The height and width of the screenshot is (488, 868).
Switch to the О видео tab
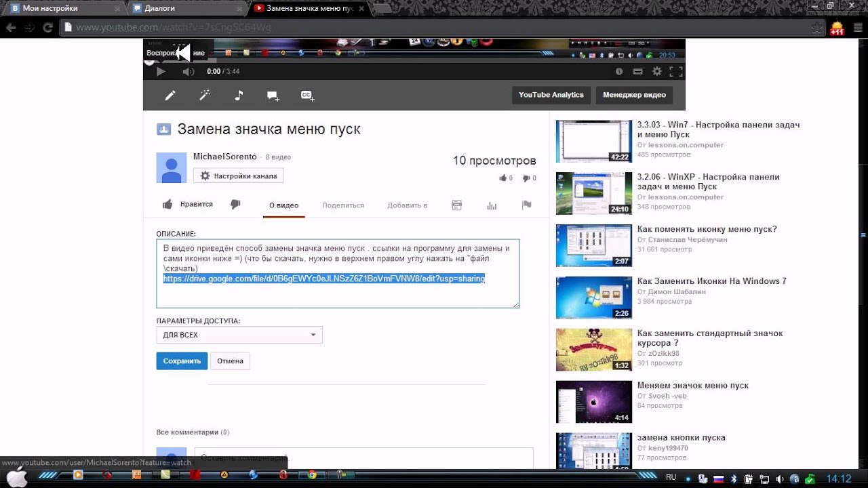tap(283, 205)
